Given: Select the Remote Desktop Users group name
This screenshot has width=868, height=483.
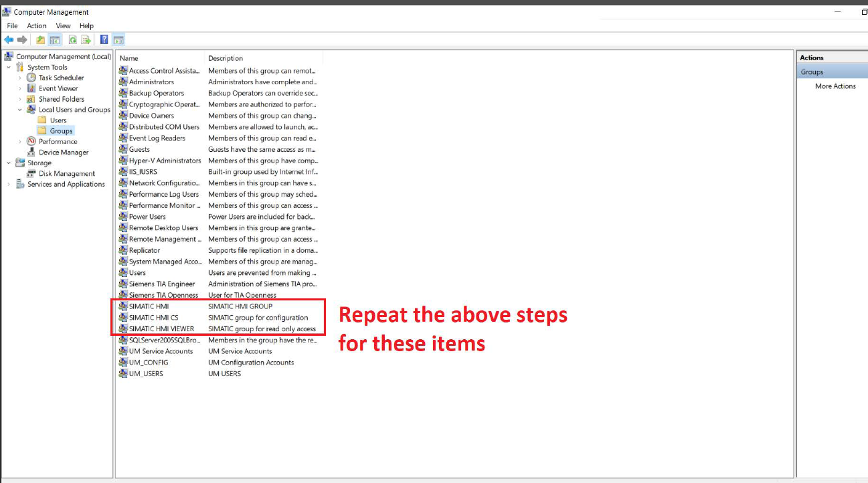Looking at the screenshot, I should pos(163,228).
